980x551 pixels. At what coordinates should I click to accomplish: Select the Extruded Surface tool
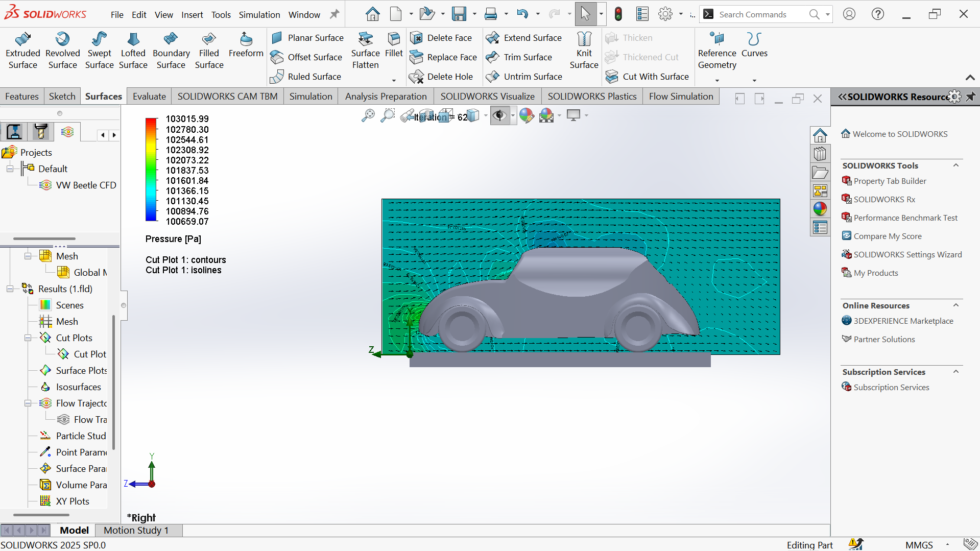(x=23, y=51)
